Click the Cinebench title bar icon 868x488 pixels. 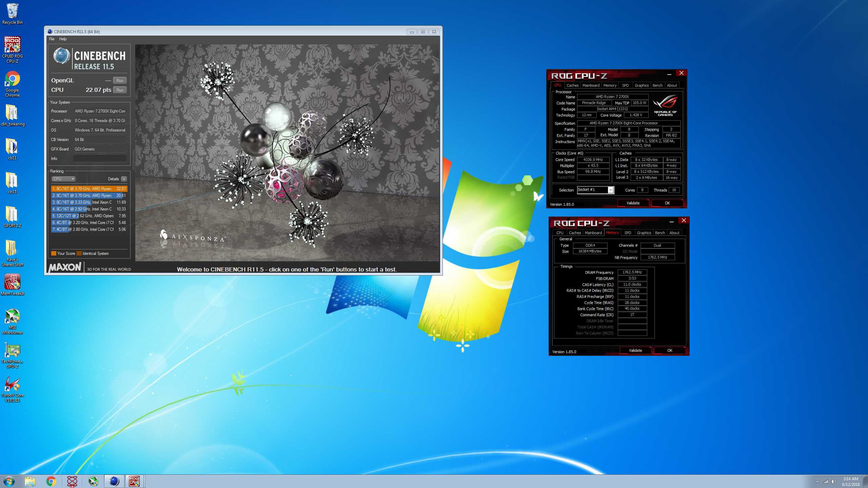pos(50,32)
